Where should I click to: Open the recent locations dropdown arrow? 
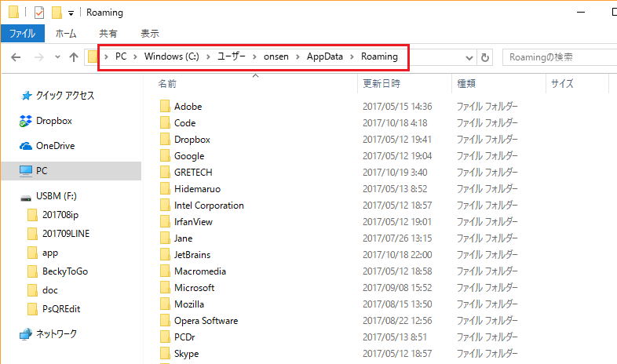[x=57, y=57]
